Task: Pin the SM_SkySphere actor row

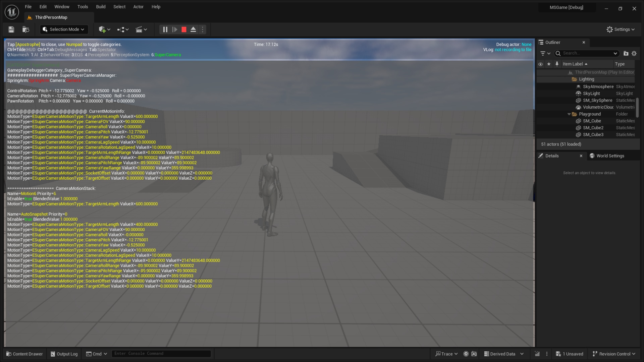Action: click(x=557, y=100)
